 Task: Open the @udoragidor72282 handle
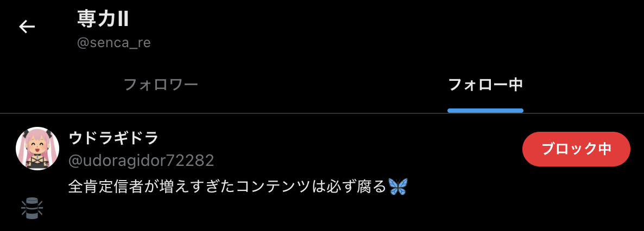(x=141, y=161)
